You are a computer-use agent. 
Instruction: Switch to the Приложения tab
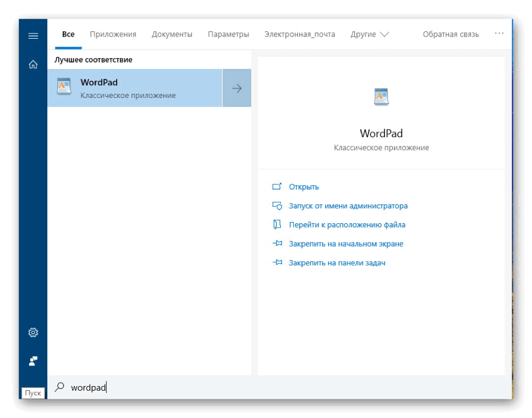(113, 34)
